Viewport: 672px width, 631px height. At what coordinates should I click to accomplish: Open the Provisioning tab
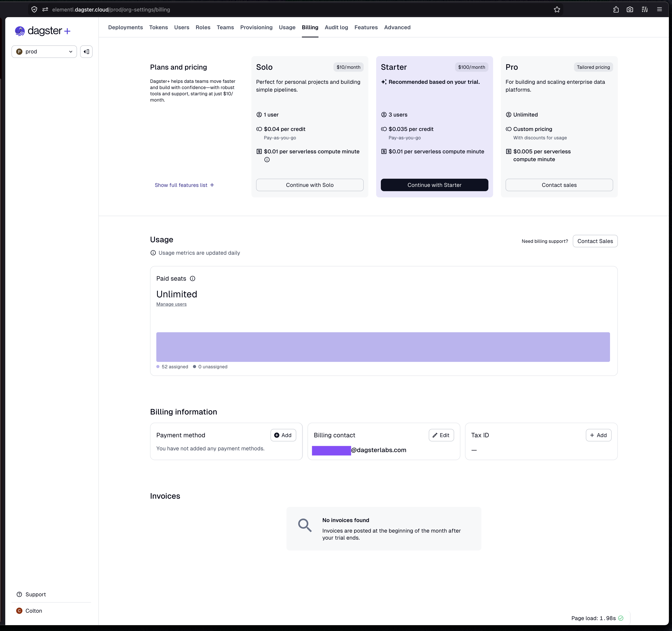coord(256,27)
